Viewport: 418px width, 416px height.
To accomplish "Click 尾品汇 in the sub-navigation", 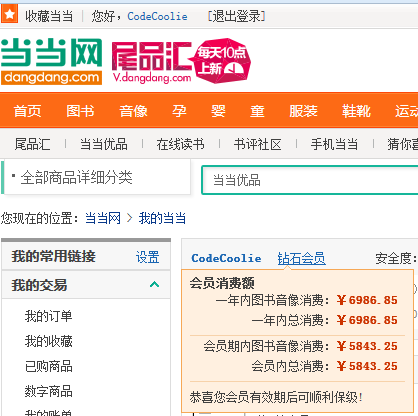I will pyautogui.click(x=33, y=144).
